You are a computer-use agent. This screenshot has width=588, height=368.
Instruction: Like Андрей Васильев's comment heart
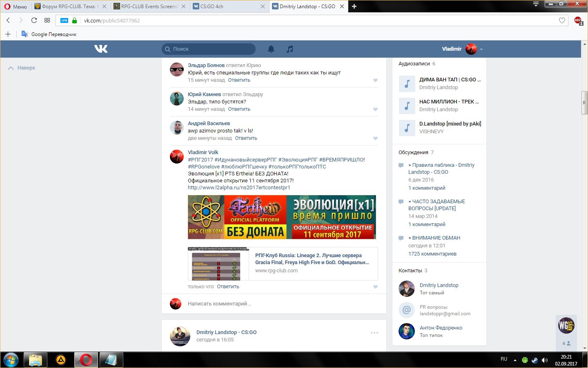(375, 138)
